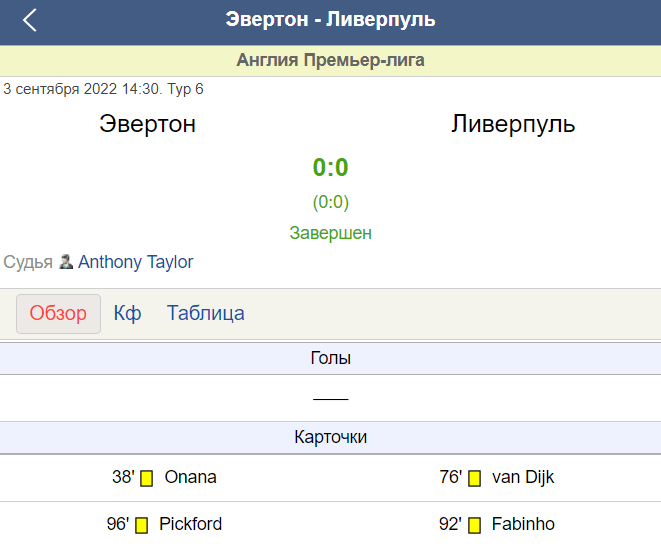Click the Англия Премьер-лига league banner
The image size is (661, 546).
click(x=330, y=60)
